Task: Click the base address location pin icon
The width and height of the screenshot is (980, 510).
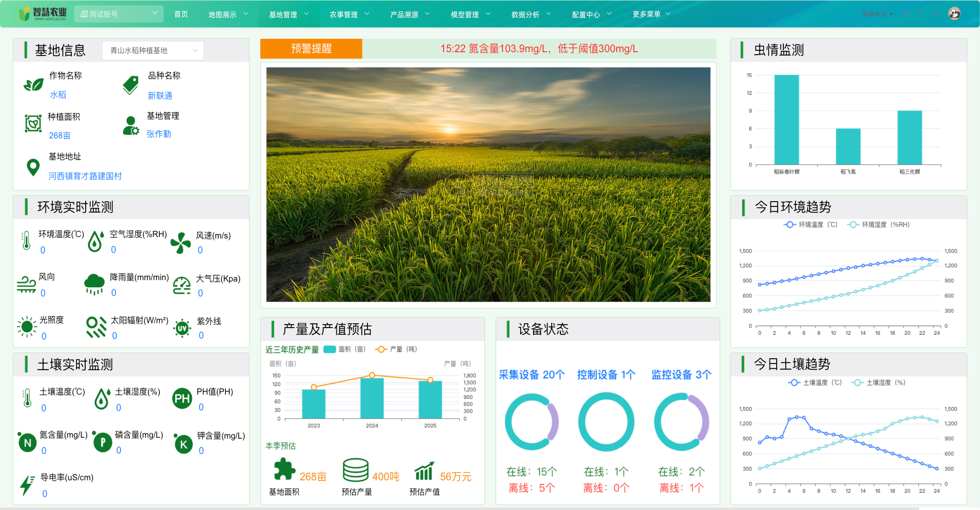Action: point(33,167)
